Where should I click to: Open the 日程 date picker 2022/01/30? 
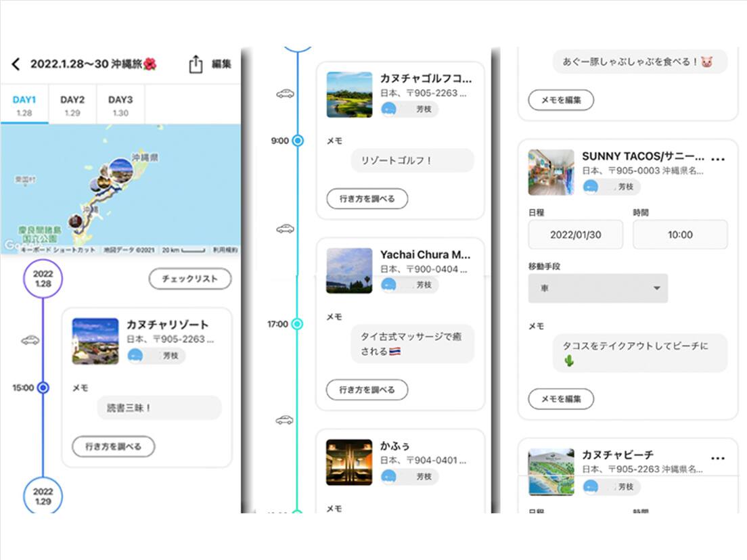[x=575, y=235]
